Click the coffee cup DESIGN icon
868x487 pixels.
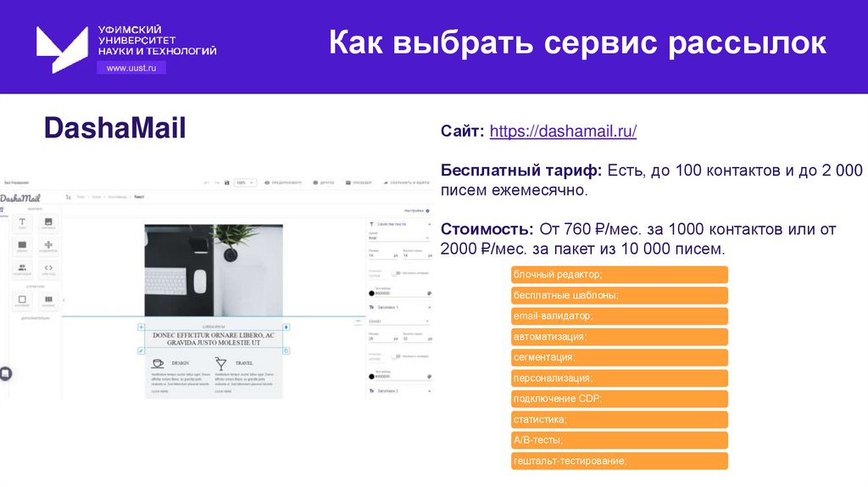point(158,363)
